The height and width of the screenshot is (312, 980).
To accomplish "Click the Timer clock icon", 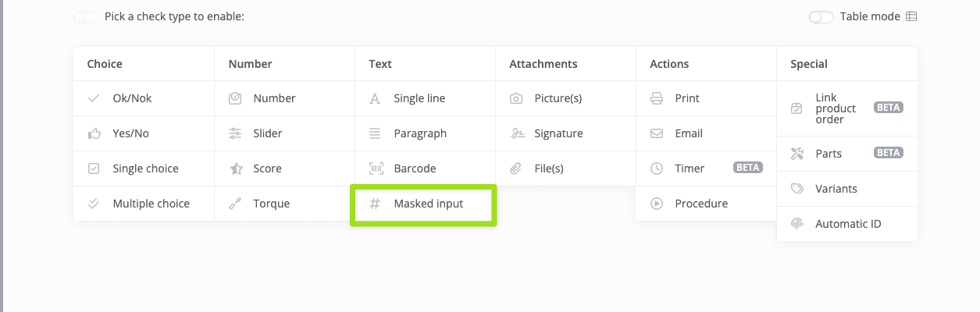I will [657, 169].
